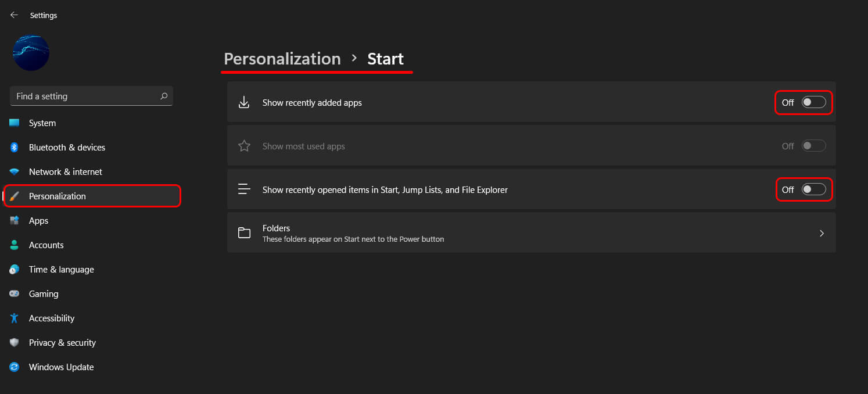Viewport: 868px width, 394px height.
Task: Click Show recently opened items label
Action: 385,190
